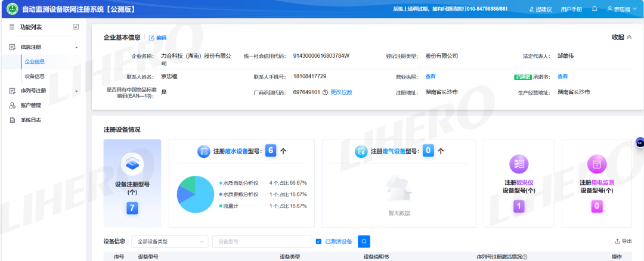Click the 设备注册型号 layers icon
This screenshot has height=261, width=644.
click(x=132, y=163)
